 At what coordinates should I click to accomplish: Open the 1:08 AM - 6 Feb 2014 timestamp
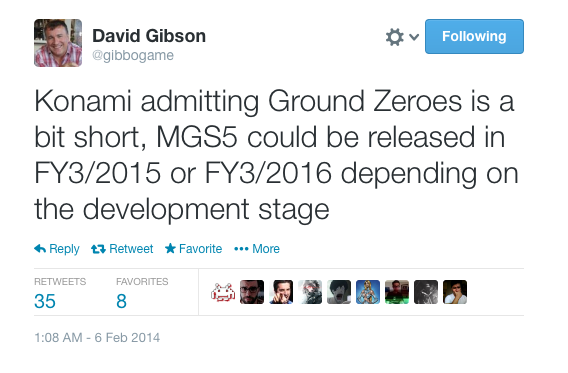pos(97,338)
